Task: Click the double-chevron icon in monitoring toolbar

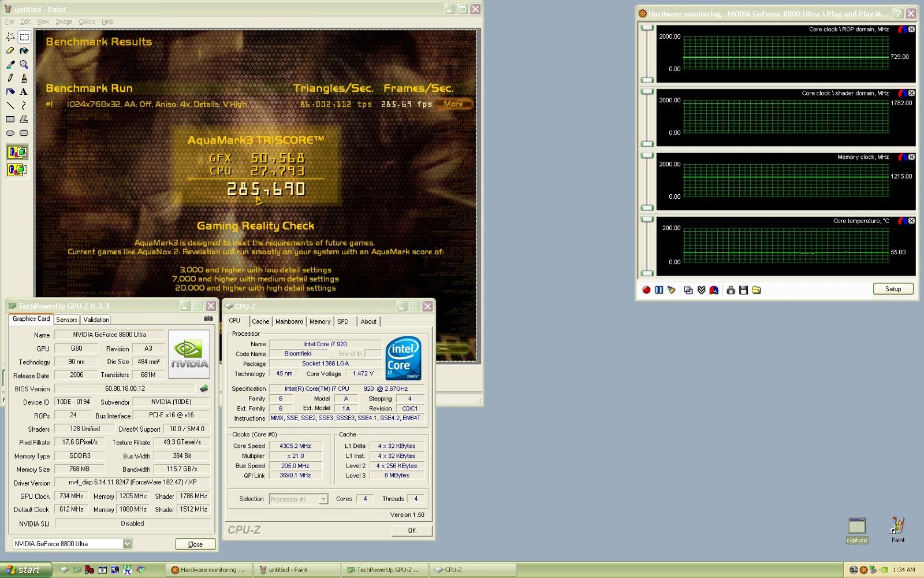Action: point(701,290)
